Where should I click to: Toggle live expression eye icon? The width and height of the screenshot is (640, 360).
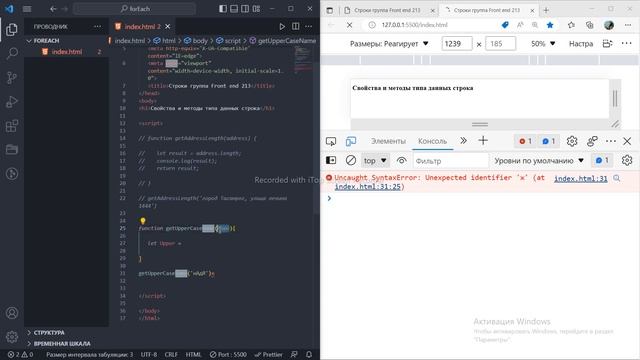(x=402, y=160)
